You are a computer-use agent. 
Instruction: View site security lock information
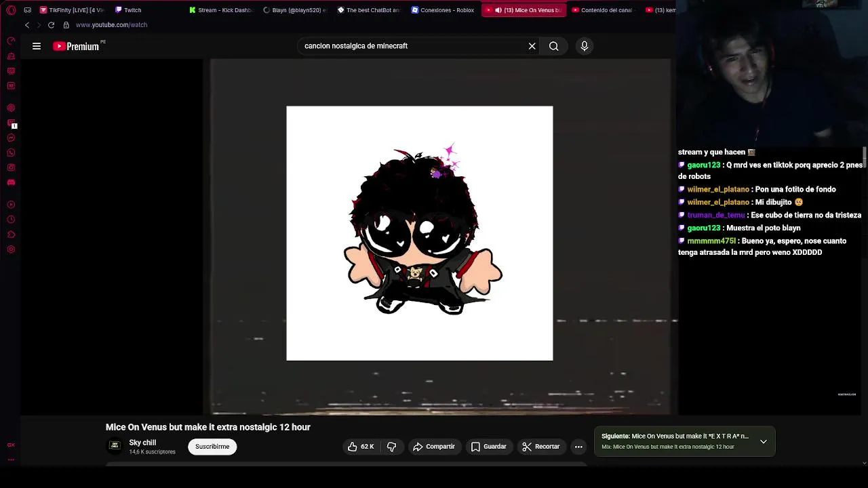66,25
